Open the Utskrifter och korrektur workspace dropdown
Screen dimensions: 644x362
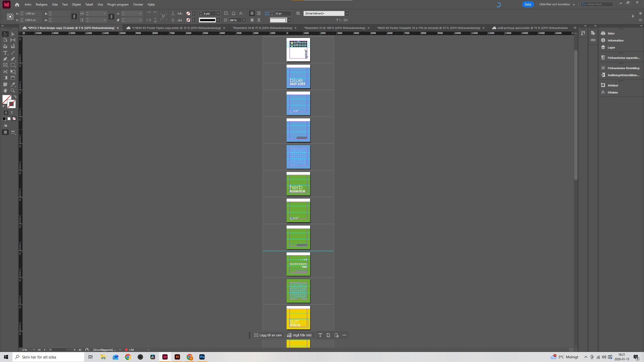point(557,4)
